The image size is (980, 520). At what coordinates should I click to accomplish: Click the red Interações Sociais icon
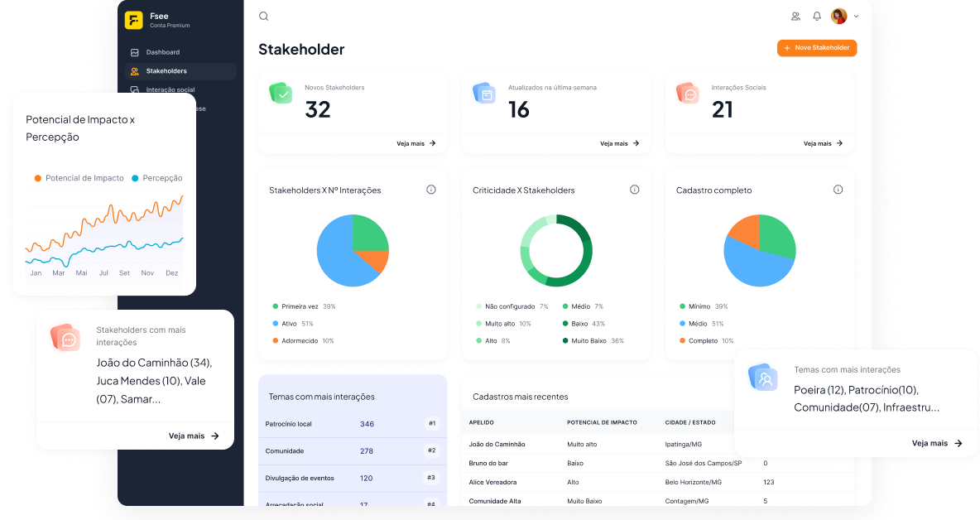point(688,94)
